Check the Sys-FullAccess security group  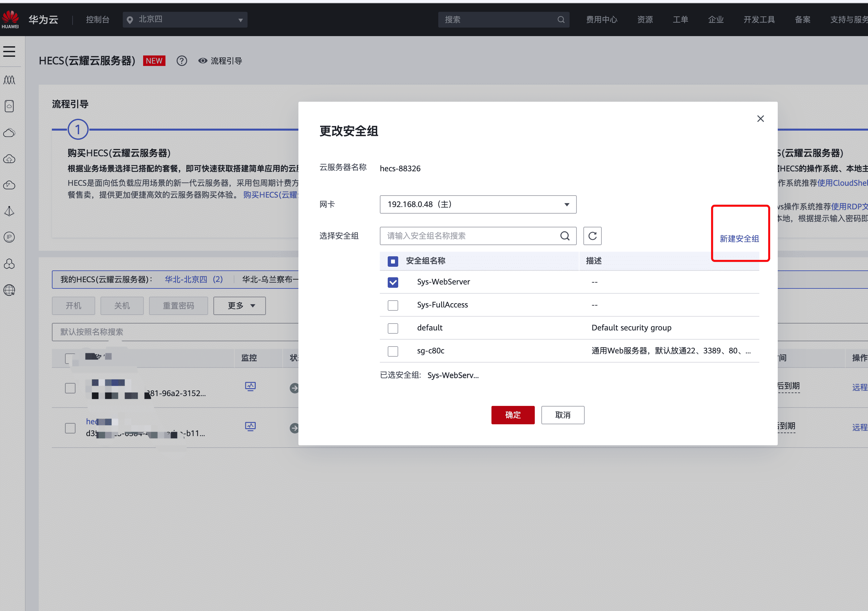(x=393, y=305)
